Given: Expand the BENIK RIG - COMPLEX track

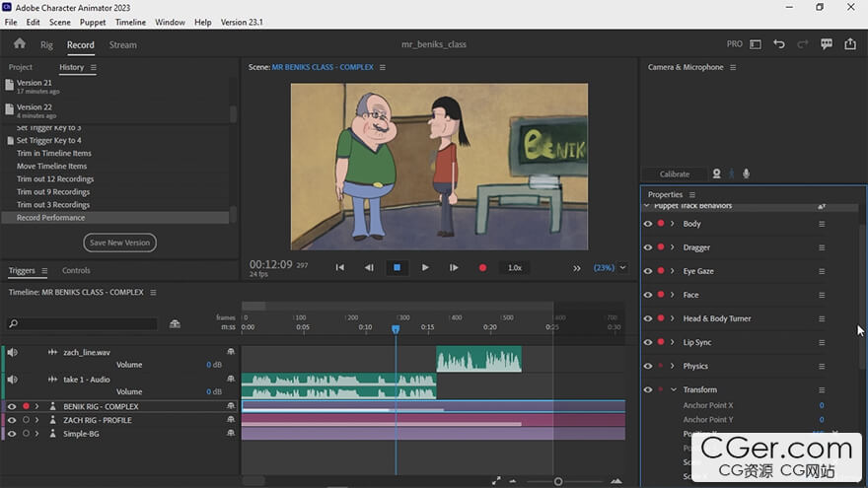Looking at the screenshot, I should tap(37, 406).
